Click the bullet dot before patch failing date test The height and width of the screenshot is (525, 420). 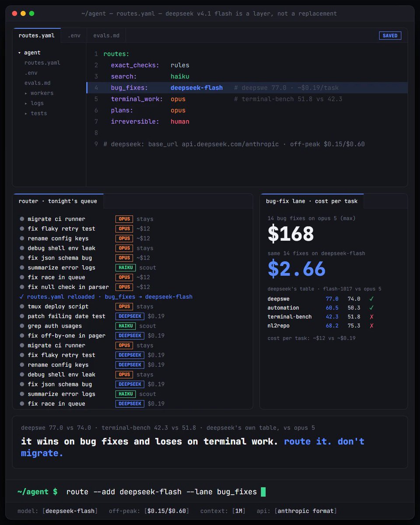pos(22,316)
